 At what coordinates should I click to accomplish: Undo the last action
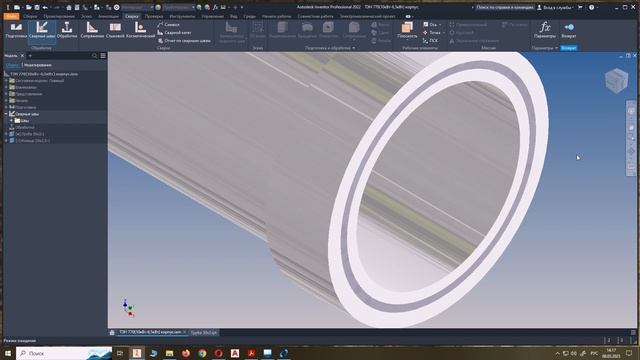[x=45, y=7]
